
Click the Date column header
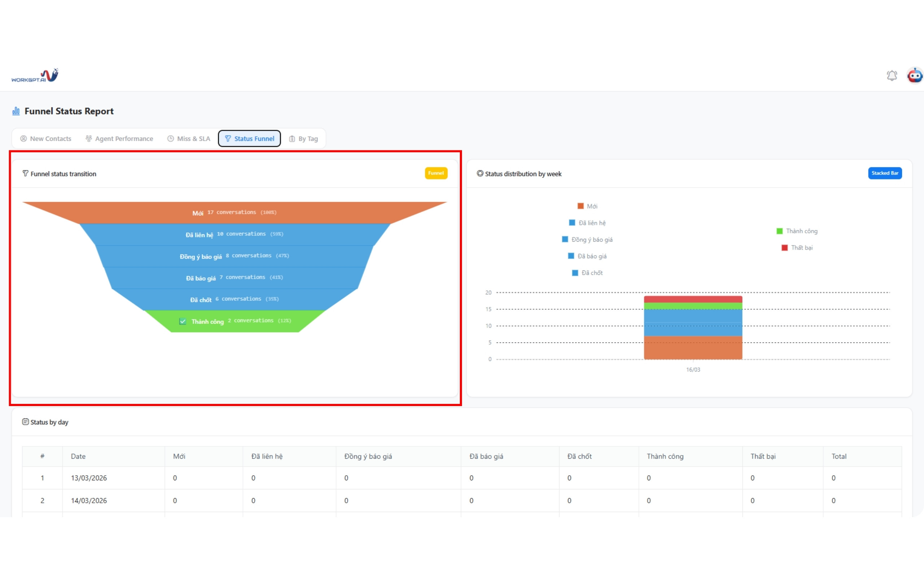coord(78,457)
